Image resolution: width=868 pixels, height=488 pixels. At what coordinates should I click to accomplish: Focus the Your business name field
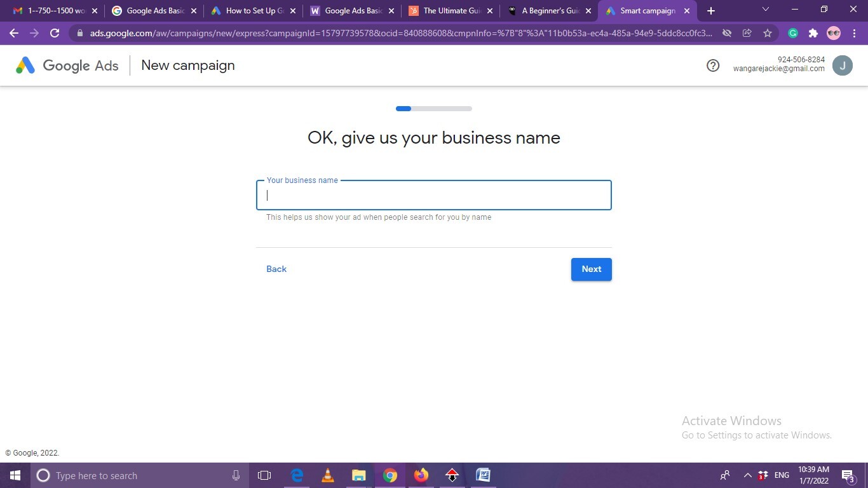[434, 195]
